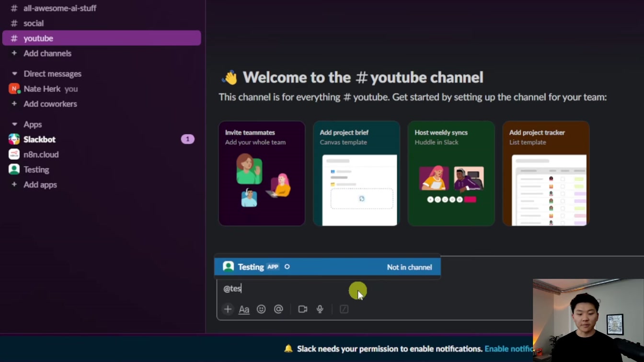Open the Host weekly syncs card
644x362 pixels.
click(x=451, y=173)
